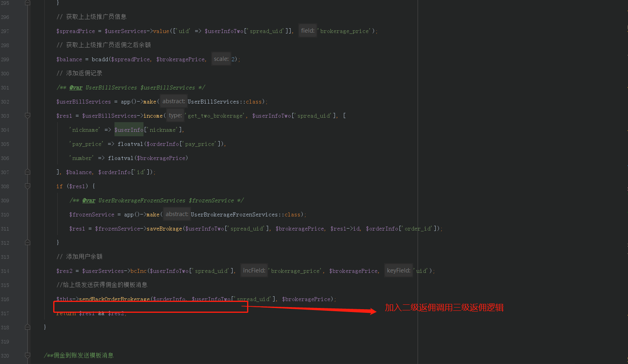Click UserBrokerageFrozenServices::class on line 310
Viewport: 628px width, 364px height.
click(246, 214)
